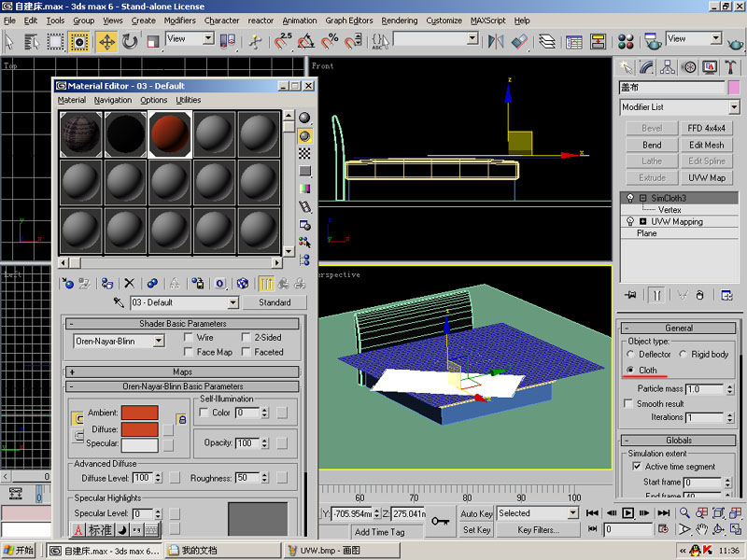The image size is (747, 560).
Task: Click Reset Map/Mtl X icon
Action: pyautogui.click(x=129, y=284)
